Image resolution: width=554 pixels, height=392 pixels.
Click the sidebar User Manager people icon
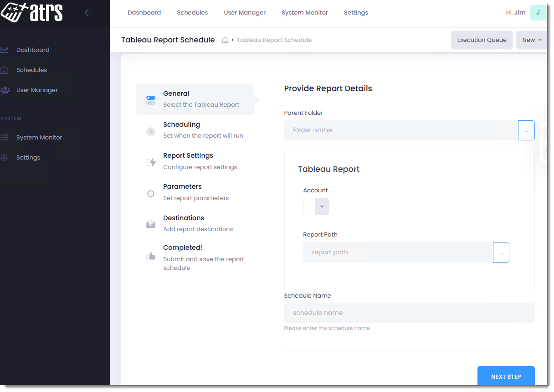[5, 90]
